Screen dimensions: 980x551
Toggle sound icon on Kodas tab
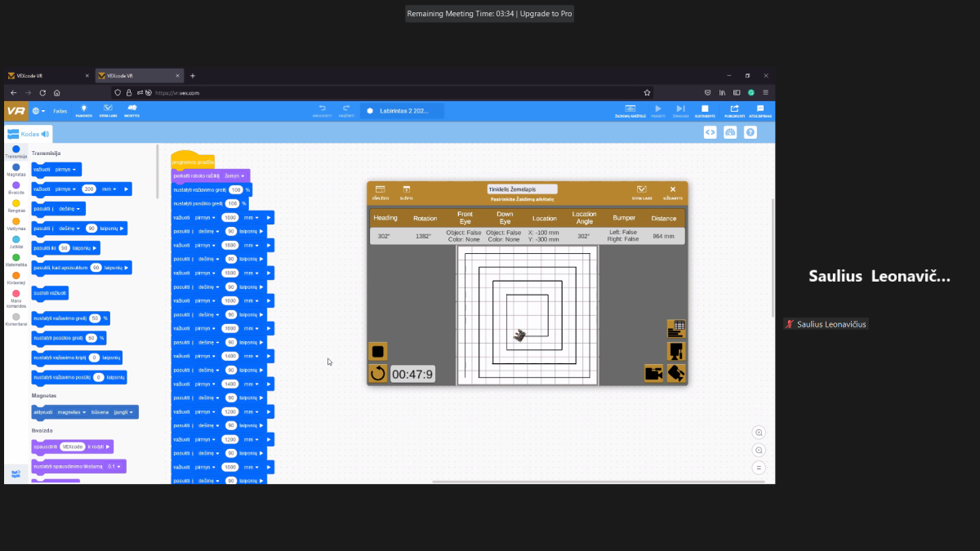click(x=46, y=134)
